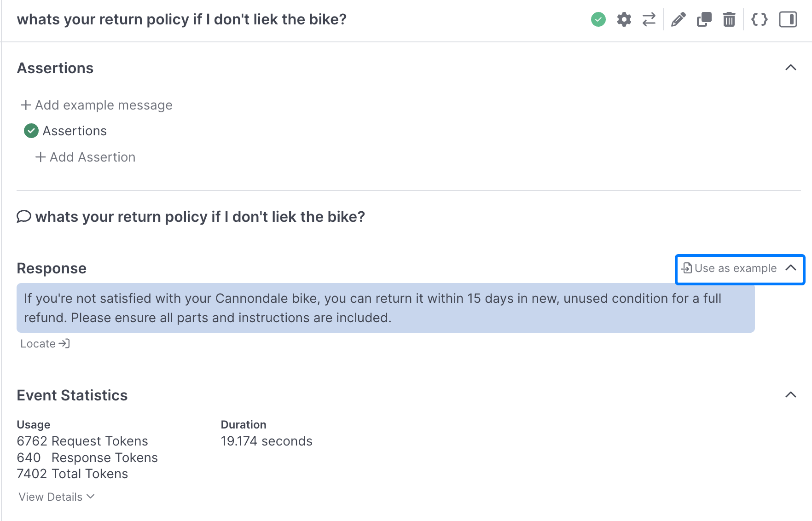
Task: Click the chat bubble icon beside the question
Action: click(x=23, y=216)
